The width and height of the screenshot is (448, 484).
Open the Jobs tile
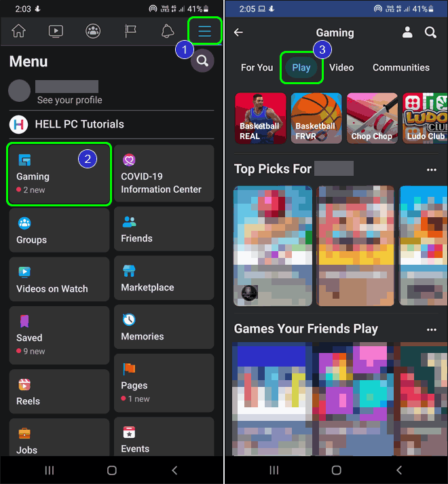(59, 437)
